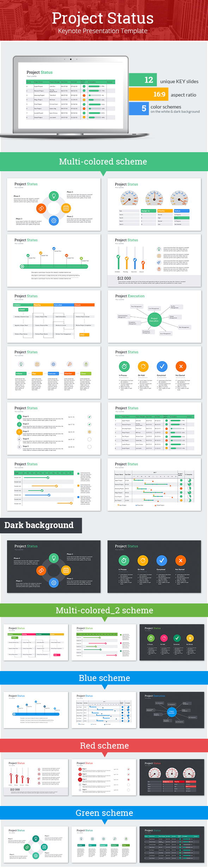Viewport: 208px width, 868px height.
Task: Click the orange END button in flowchart slide
Action: [84, 335]
